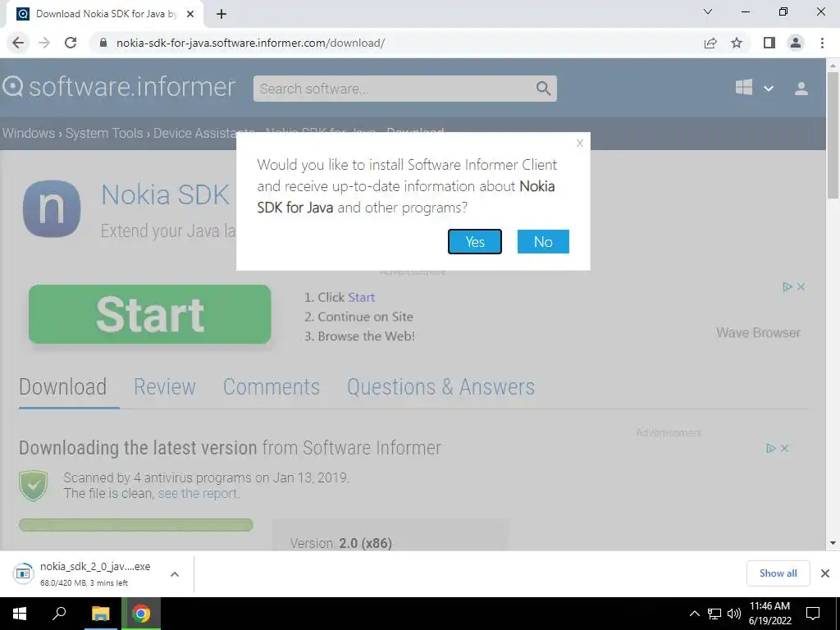Switch to the Questions & Answers tab
The height and width of the screenshot is (630, 840).
tap(441, 387)
